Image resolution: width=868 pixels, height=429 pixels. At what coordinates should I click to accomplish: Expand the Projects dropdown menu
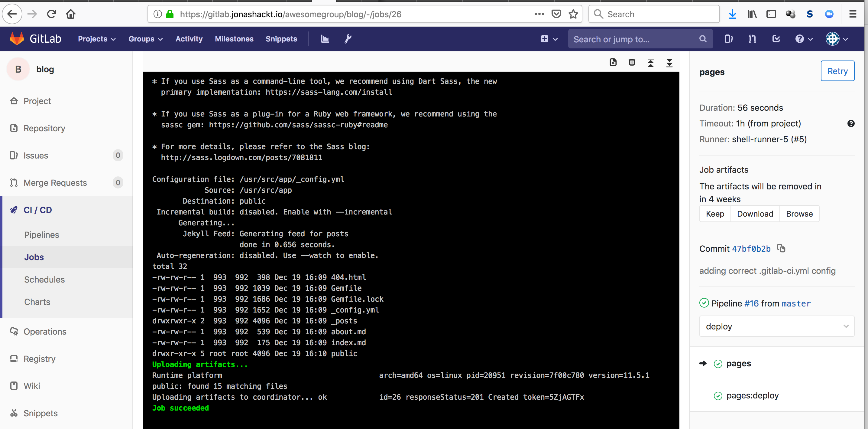96,39
